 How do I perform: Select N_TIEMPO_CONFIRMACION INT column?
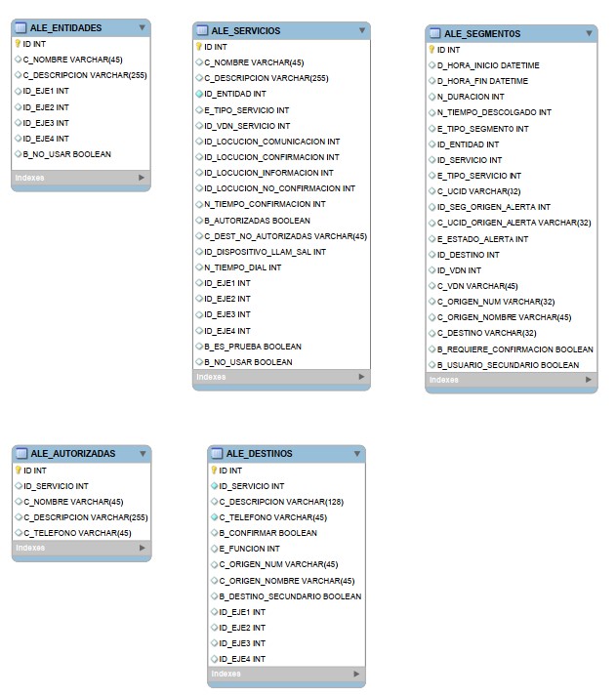coord(265,204)
